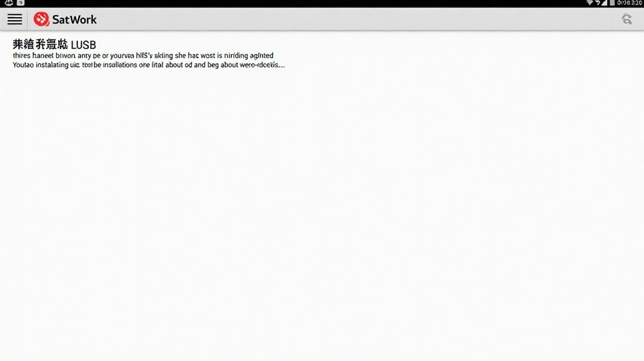
Task: Click the SatWork app title text
Action: pos(74,19)
